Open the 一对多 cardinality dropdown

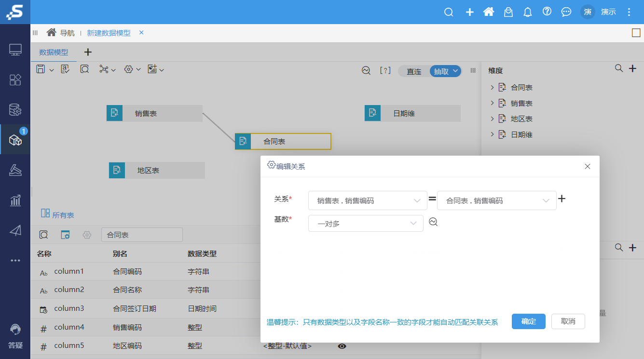[366, 223]
